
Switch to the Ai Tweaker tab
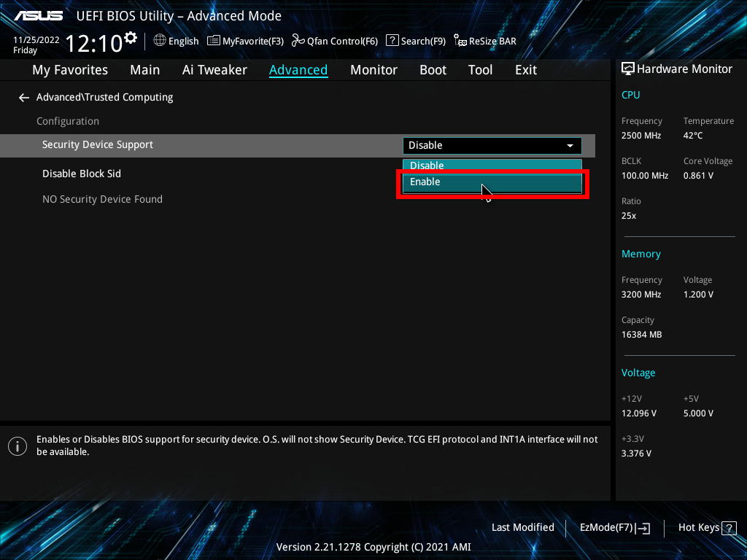[214, 70]
